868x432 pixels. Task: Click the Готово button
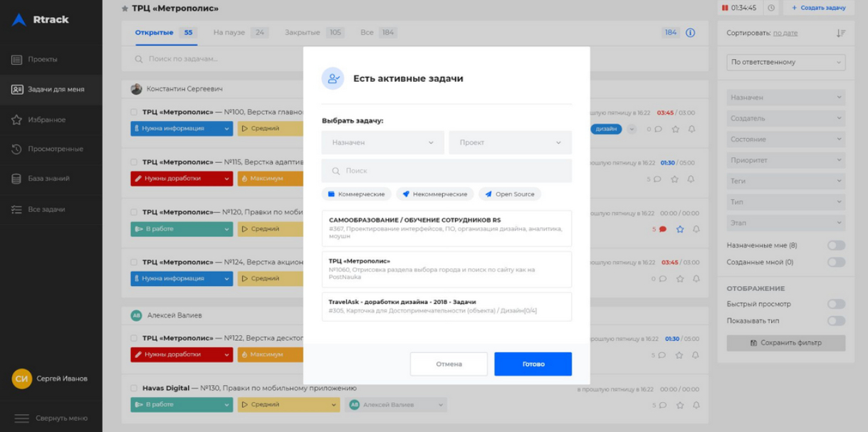pos(533,364)
